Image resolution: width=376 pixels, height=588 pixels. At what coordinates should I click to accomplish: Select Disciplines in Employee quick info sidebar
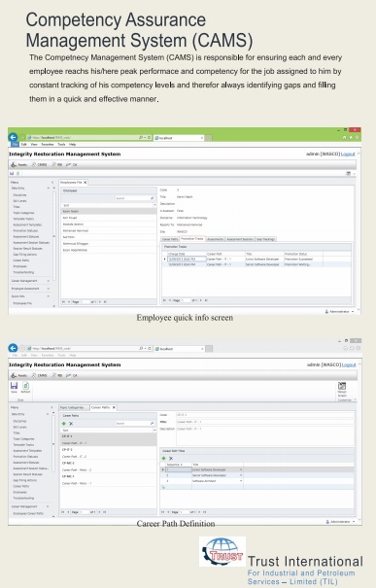click(x=19, y=195)
